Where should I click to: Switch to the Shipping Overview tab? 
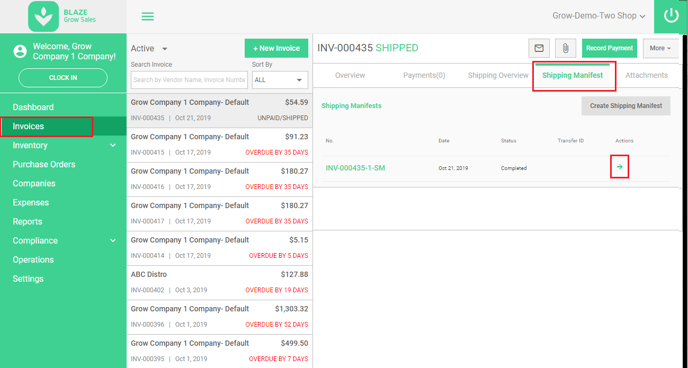(x=498, y=75)
